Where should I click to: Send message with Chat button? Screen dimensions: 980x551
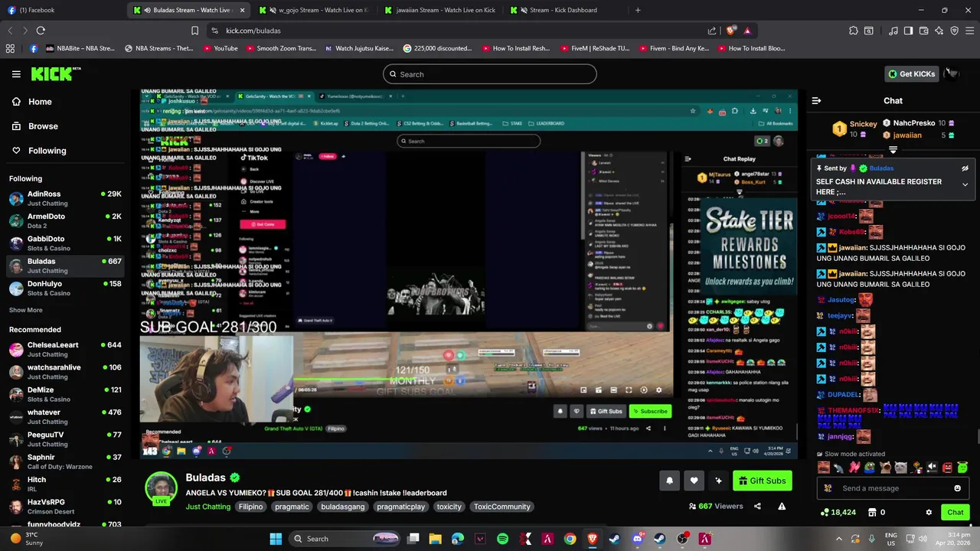tap(955, 512)
